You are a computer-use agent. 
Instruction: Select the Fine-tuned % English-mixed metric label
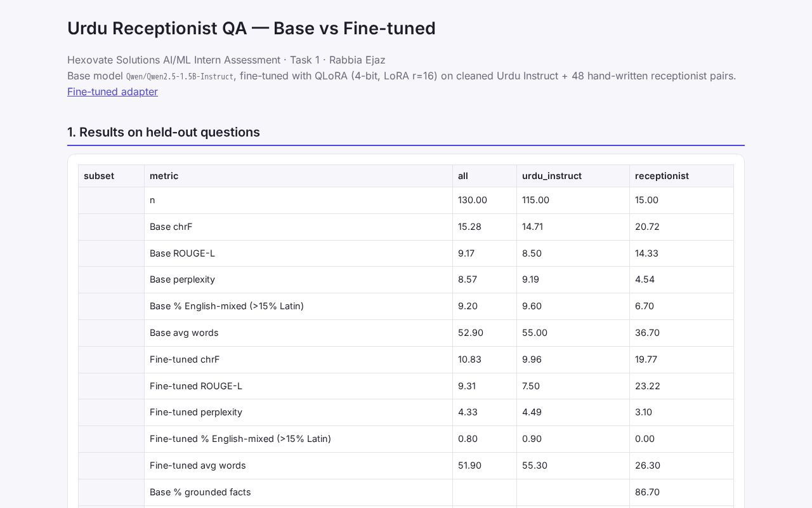[x=240, y=439]
